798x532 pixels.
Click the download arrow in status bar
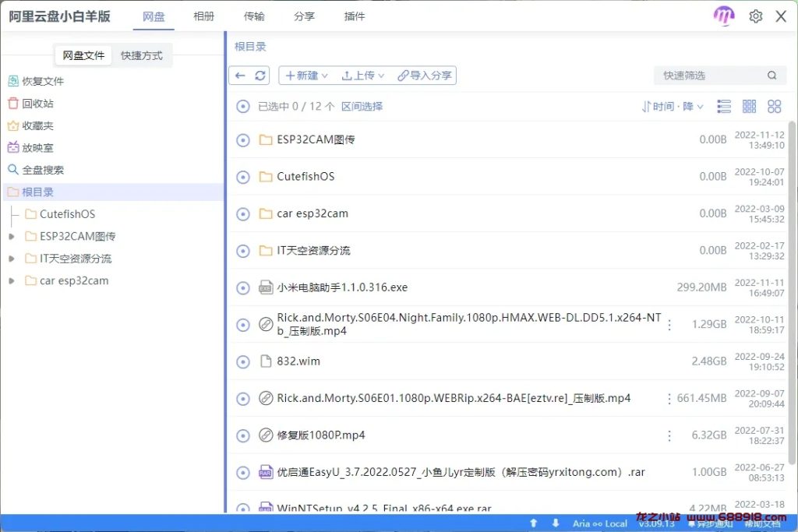(x=555, y=523)
